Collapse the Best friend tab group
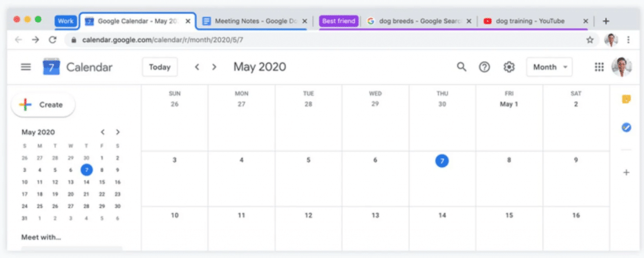Viewport: 644px width, 258px height. (x=338, y=21)
